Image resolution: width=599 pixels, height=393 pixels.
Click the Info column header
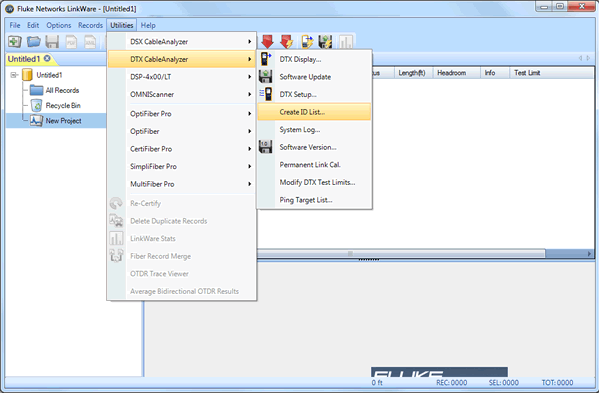[x=495, y=73]
